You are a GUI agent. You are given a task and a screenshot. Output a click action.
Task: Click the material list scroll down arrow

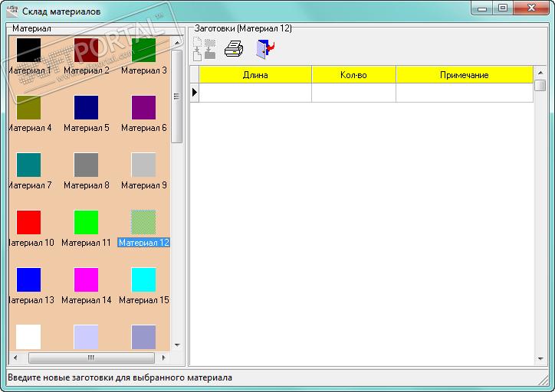[x=177, y=345]
